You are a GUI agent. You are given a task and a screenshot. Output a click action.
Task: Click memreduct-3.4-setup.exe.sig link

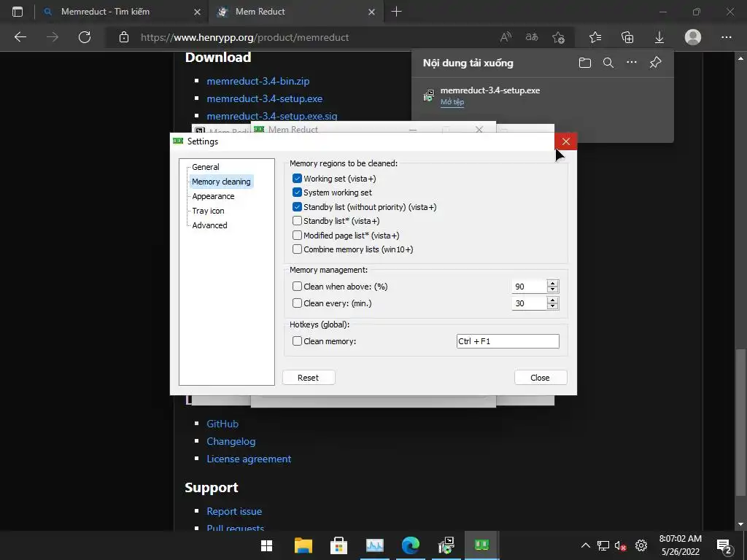pyautogui.click(x=272, y=116)
